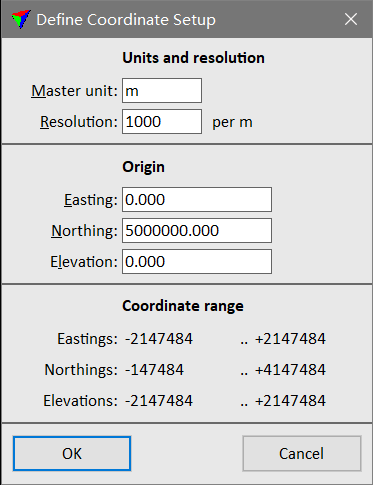
Task: Click the Northing label under Origin
Action: point(85,231)
